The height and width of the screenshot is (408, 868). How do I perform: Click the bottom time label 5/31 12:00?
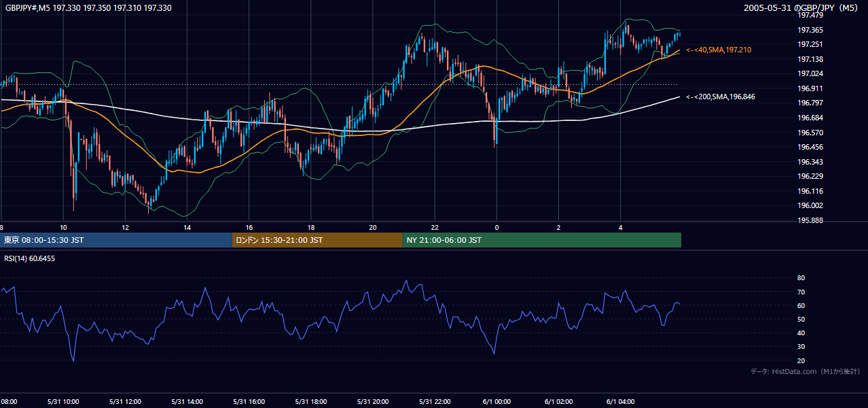(124, 401)
